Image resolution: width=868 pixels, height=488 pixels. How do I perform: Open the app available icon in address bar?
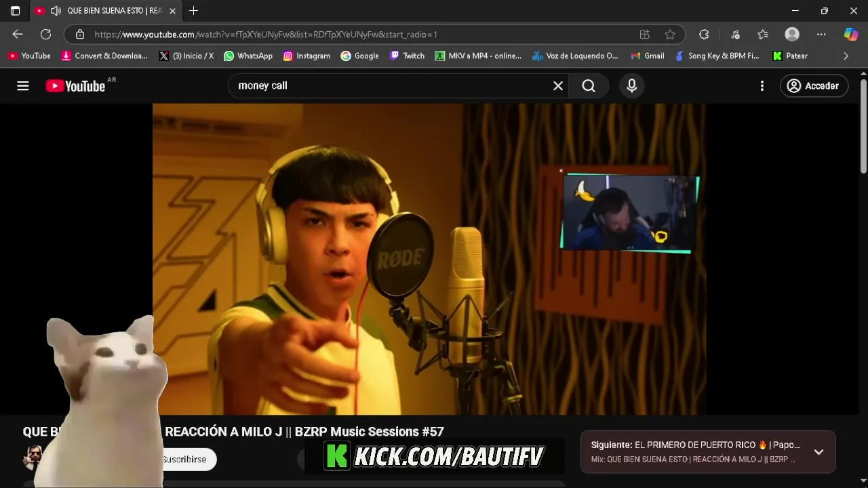tap(644, 35)
